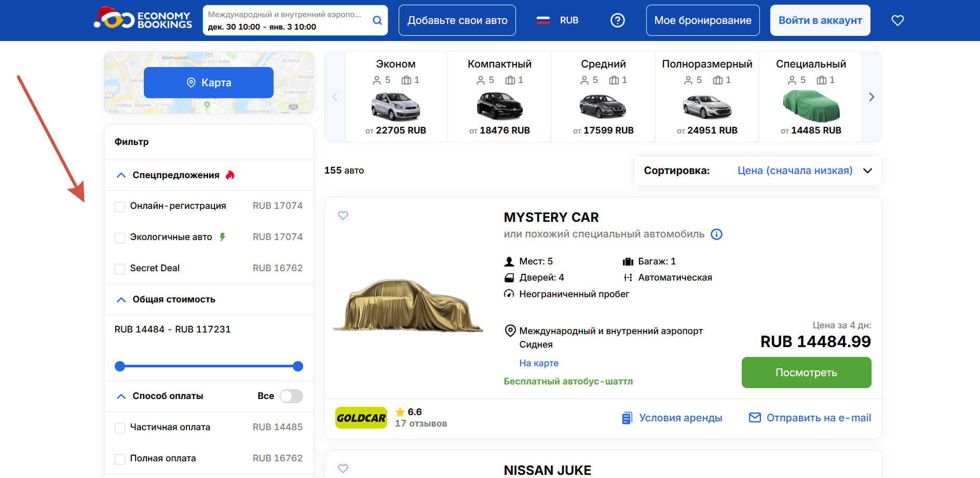Select the Компактный car category
Screen dimensions: 980x478
coord(499,97)
